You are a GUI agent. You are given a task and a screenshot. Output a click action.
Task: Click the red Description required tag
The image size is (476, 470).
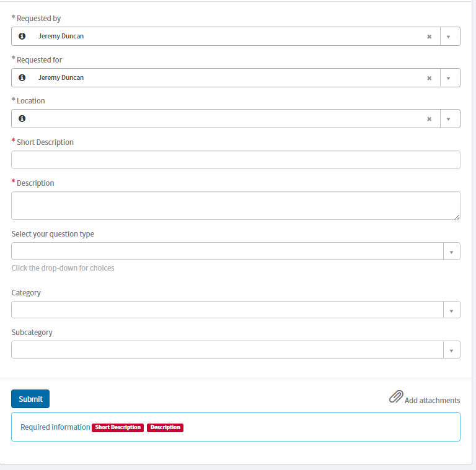pos(165,427)
